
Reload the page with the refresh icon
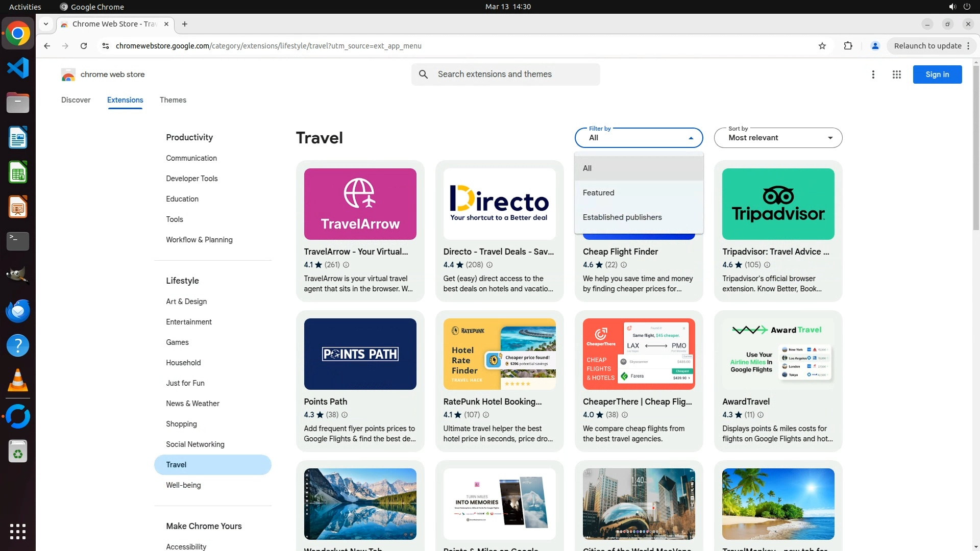pyautogui.click(x=84, y=46)
